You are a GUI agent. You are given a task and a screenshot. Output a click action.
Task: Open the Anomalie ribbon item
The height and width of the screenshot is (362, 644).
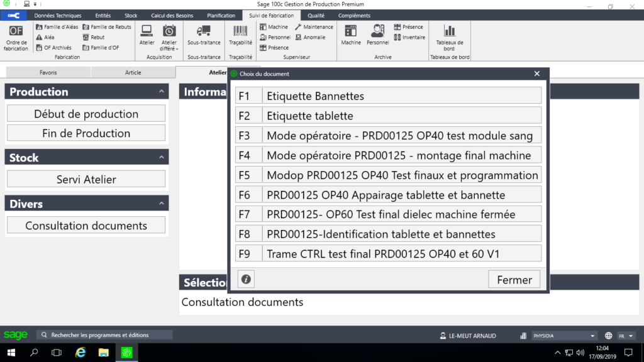pyautogui.click(x=311, y=37)
